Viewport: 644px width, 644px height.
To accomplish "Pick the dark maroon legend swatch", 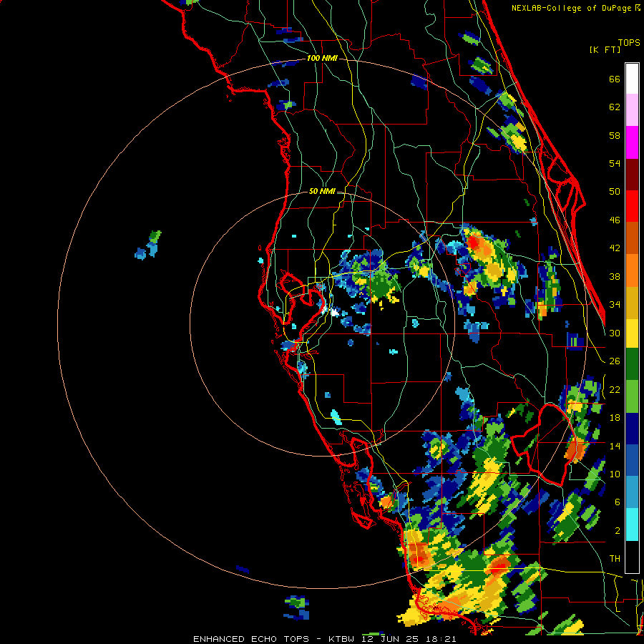I will pos(632,175).
